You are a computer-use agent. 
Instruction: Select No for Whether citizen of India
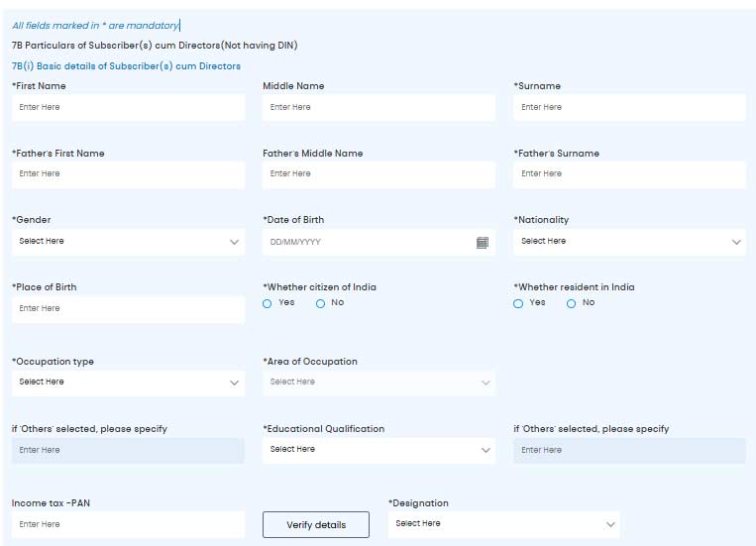[321, 303]
